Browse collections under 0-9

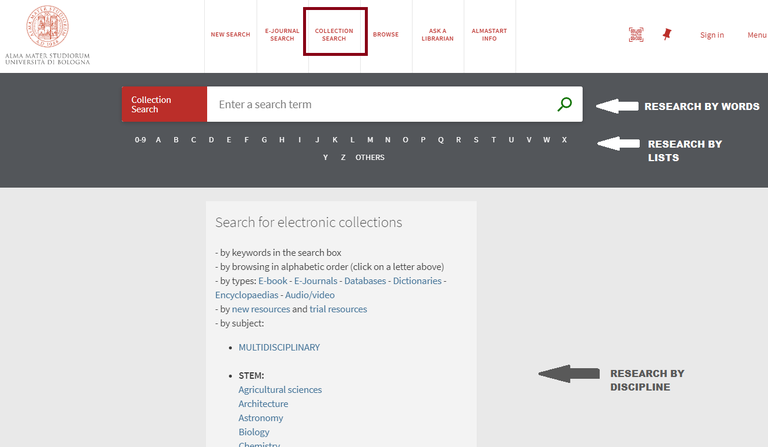pos(140,140)
